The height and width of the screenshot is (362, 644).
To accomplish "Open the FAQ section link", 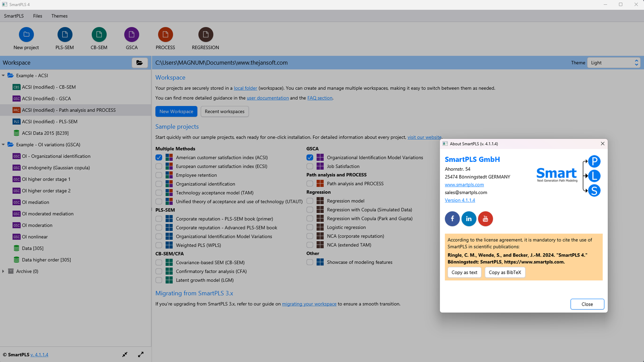I will [320, 98].
